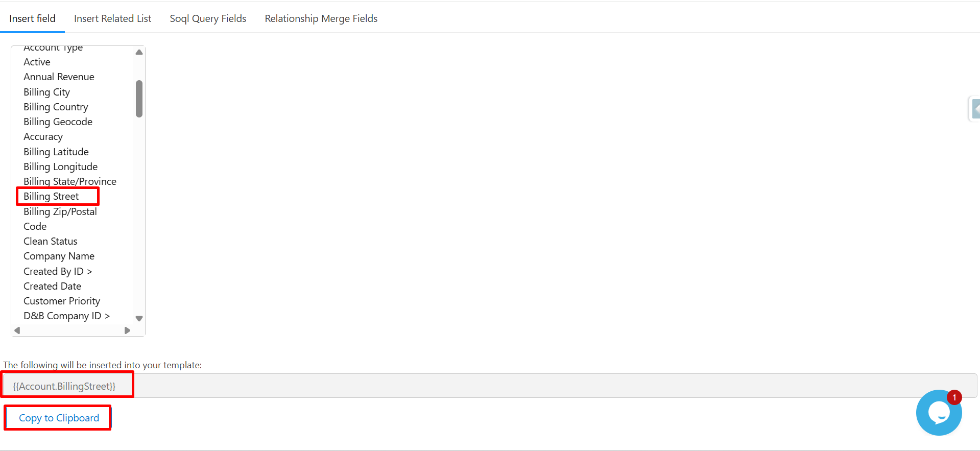This screenshot has width=980, height=451.
Task: Click the merge field text box
Action: coord(489,386)
